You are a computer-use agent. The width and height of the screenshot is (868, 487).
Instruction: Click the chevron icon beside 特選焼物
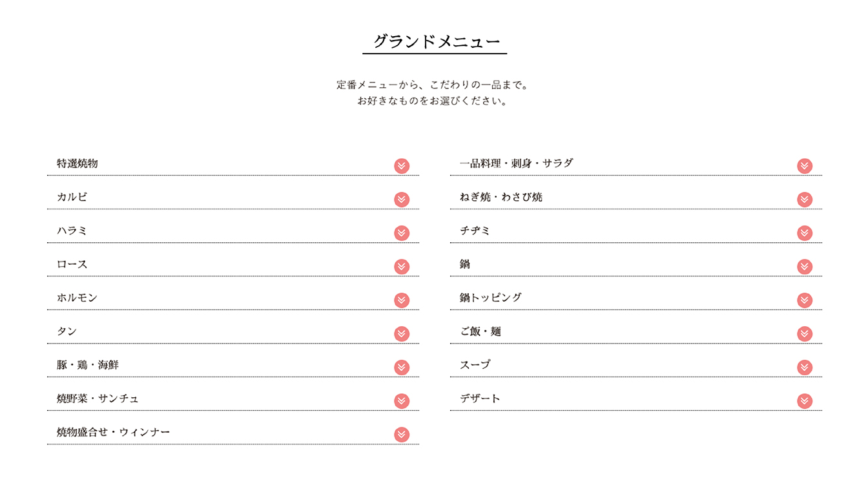tap(402, 166)
